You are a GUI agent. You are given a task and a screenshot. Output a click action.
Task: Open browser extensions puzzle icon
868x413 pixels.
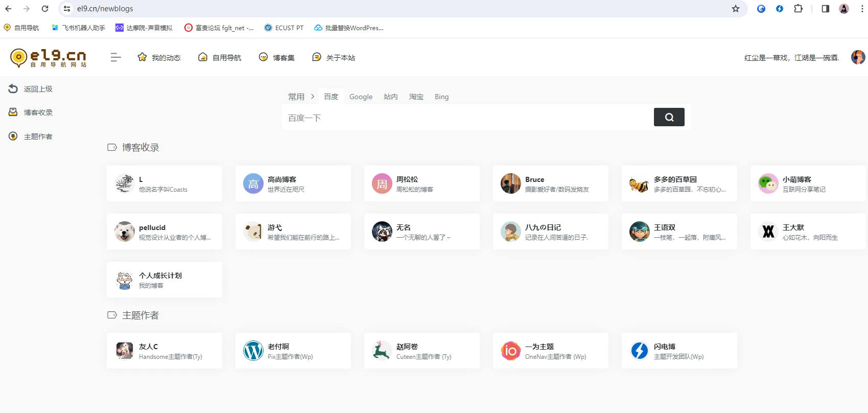[798, 9]
